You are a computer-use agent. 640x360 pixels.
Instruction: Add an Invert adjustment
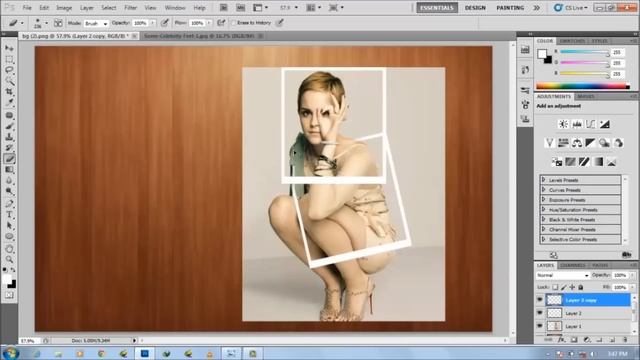(557, 162)
